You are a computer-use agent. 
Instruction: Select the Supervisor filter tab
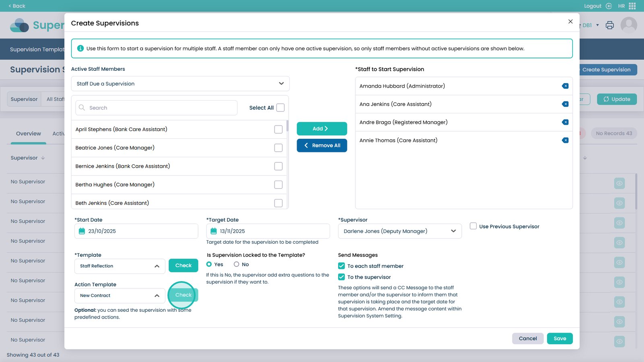coord(24,99)
